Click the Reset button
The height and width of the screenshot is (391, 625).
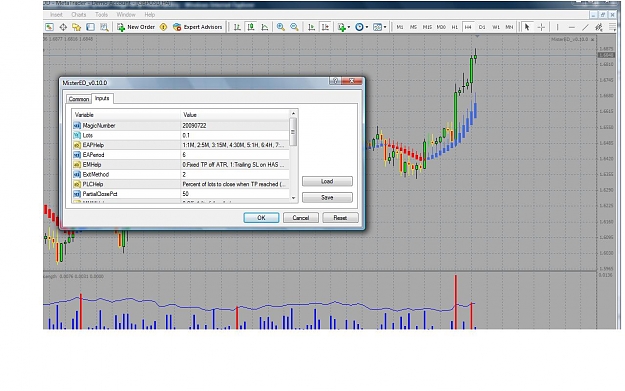click(340, 218)
